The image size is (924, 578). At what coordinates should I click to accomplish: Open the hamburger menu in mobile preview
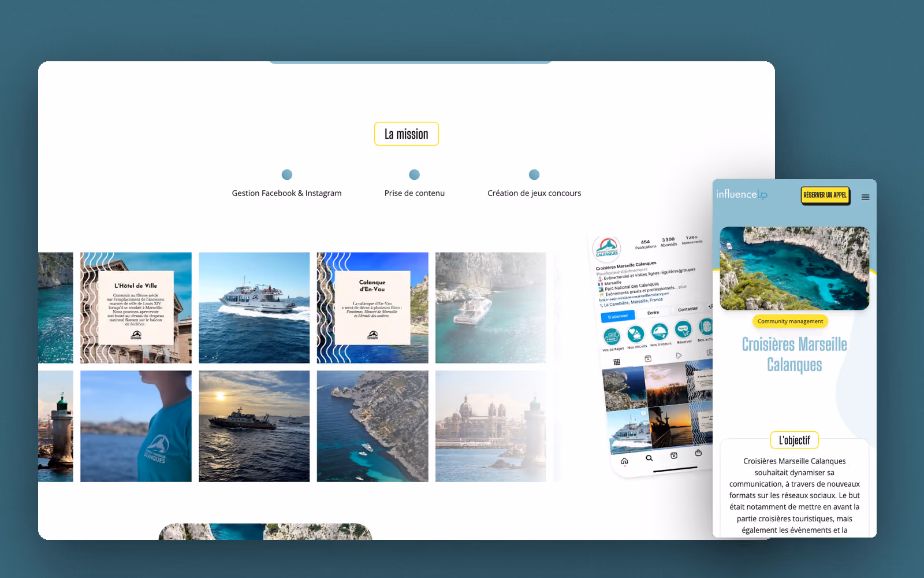pos(865,197)
